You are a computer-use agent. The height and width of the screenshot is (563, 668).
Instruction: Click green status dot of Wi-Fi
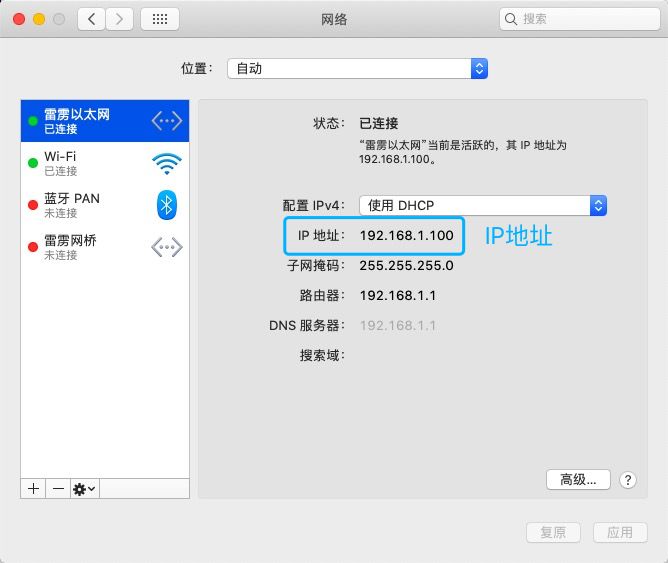tap(33, 163)
